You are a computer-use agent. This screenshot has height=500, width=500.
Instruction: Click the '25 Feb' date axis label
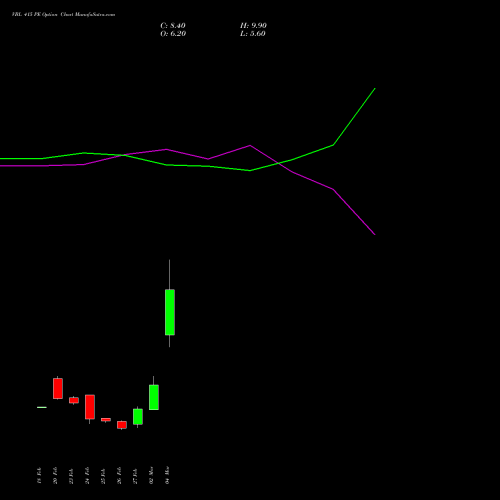click(103, 475)
